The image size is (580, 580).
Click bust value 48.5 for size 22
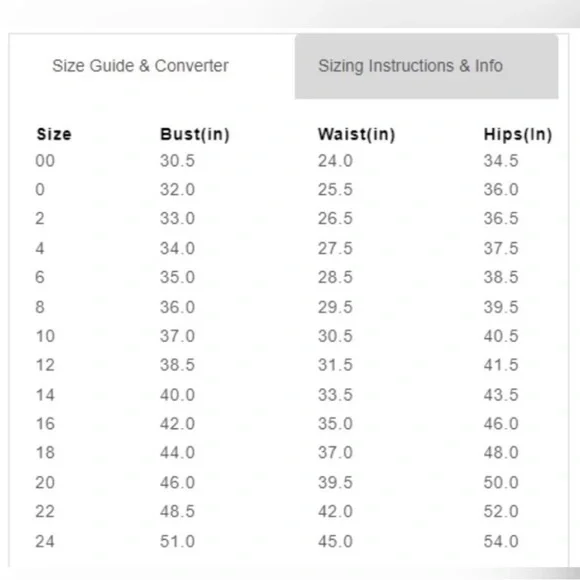pos(178,511)
